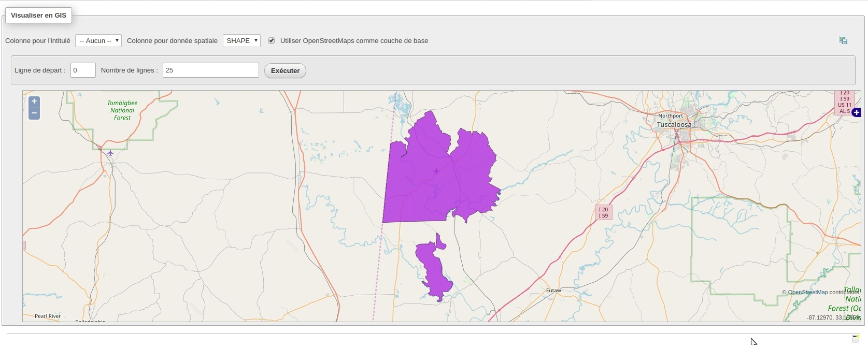The image size is (868, 347).
Task: Click the Exécuter button
Action: pos(285,70)
